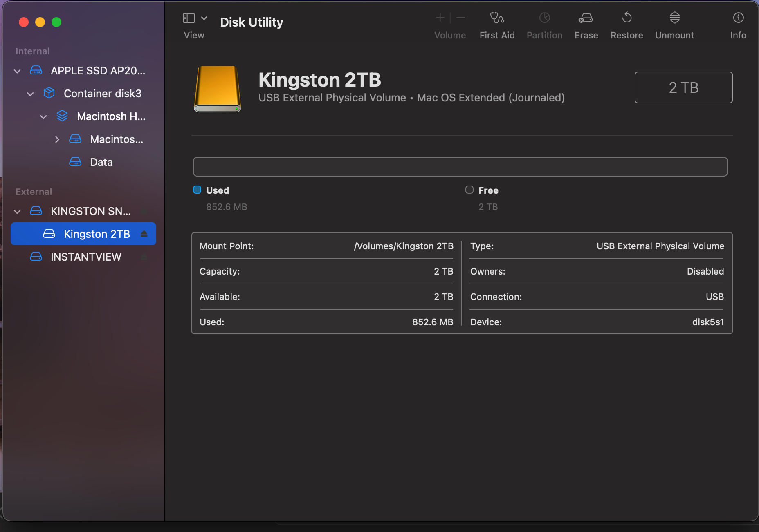Image resolution: width=759 pixels, height=532 pixels.
Task: Click the External section header
Action: [x=34, y=192]
